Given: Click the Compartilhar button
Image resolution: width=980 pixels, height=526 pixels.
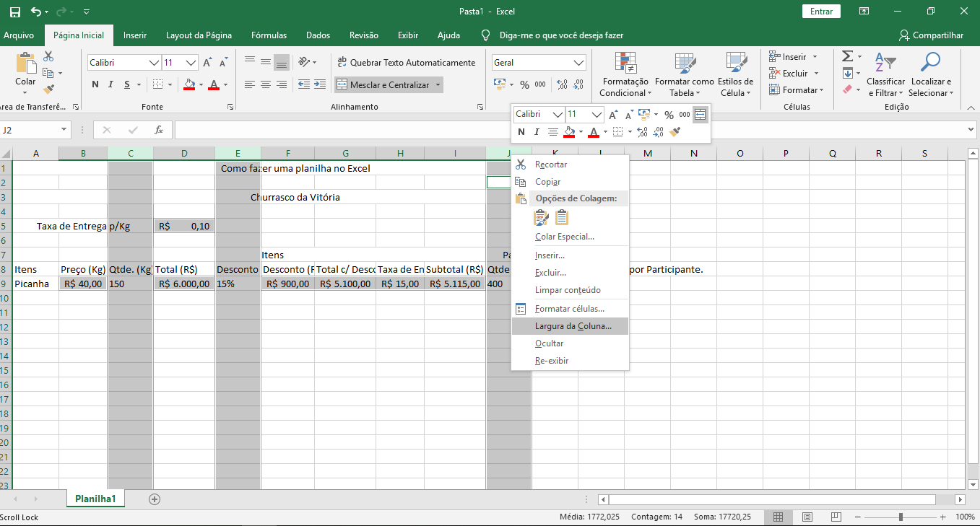Looking at the screenshot, I should tap(931, 35).
